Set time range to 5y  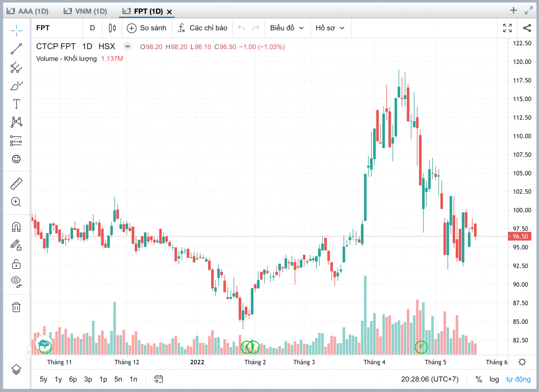coord(43,379)
